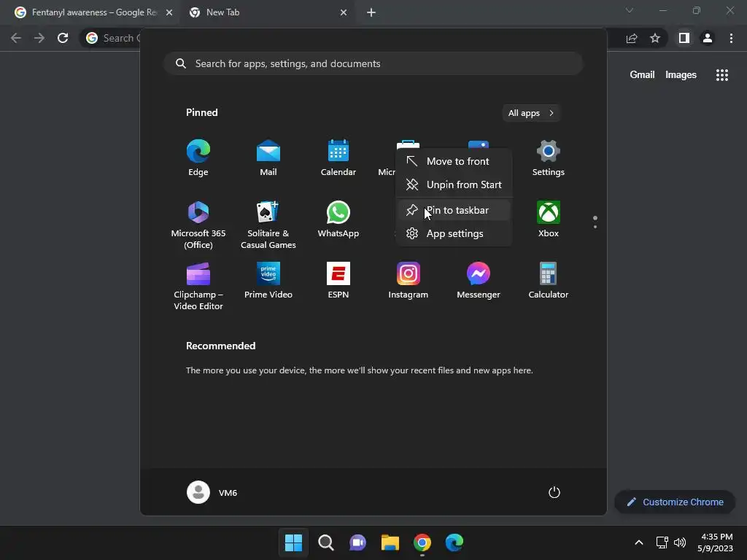Open Edge from the taskbar
This screenshot has width=747, height=560.
pos(454,542)
